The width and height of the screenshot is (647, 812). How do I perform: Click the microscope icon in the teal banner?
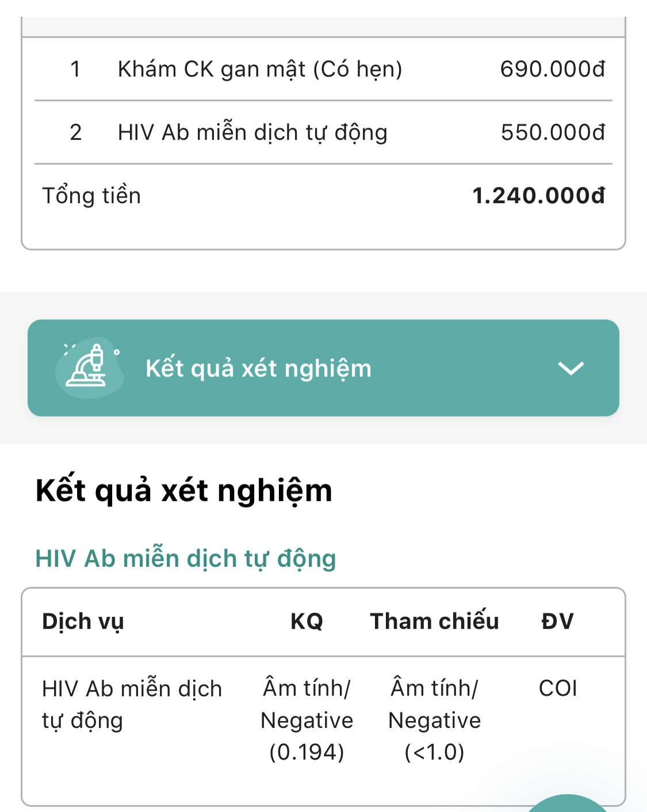[x=88, y=367]
